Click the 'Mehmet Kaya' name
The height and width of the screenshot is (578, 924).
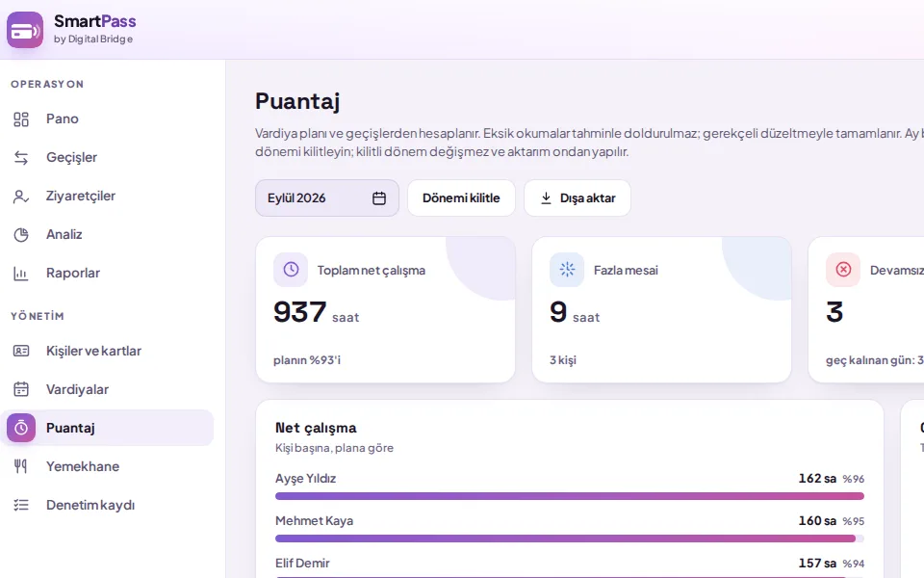tap(314, 521)
